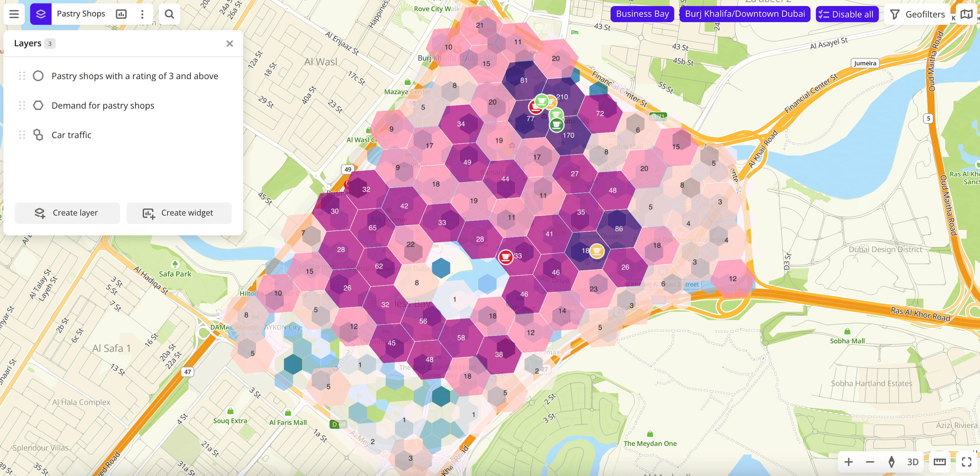
Task: Click the Jumeira road sign label
Action: [865, 63]
